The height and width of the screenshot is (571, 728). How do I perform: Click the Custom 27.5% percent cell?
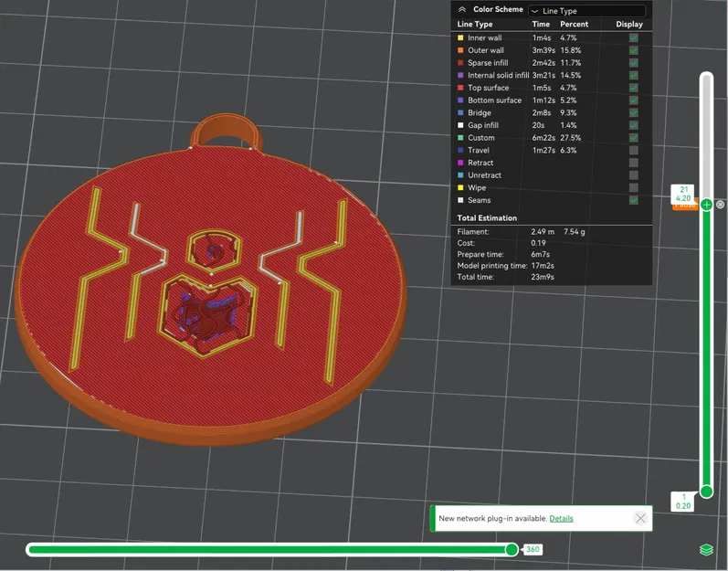[x=570, y=138]
